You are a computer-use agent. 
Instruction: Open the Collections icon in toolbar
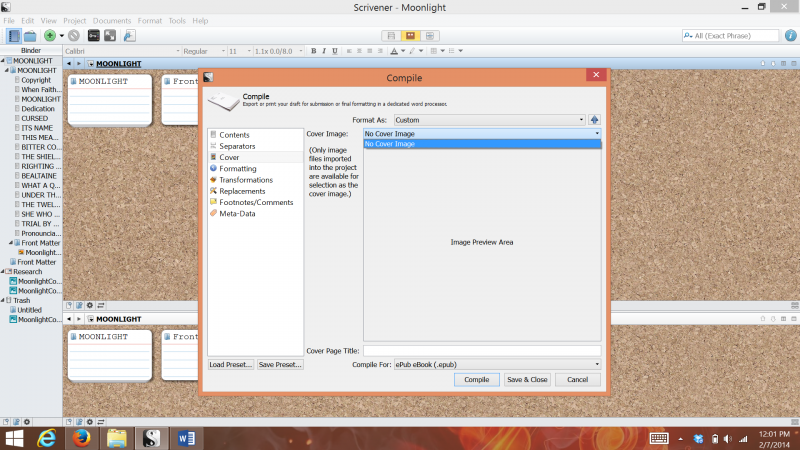[x=30, y=36]
